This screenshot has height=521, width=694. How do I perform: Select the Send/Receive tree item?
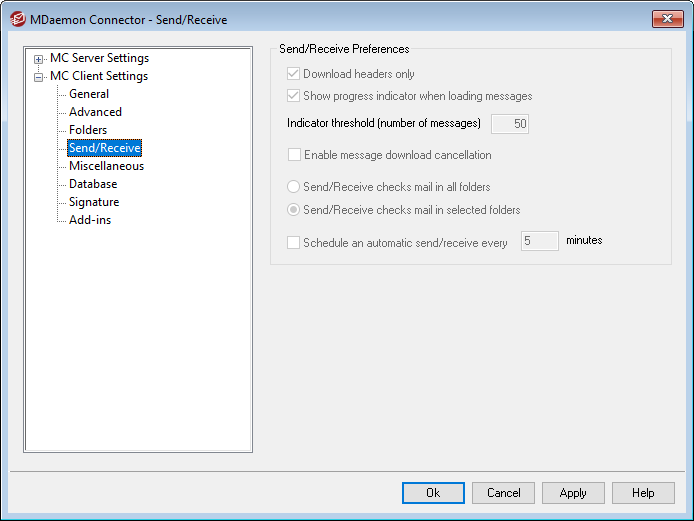(x=104, y=148)
